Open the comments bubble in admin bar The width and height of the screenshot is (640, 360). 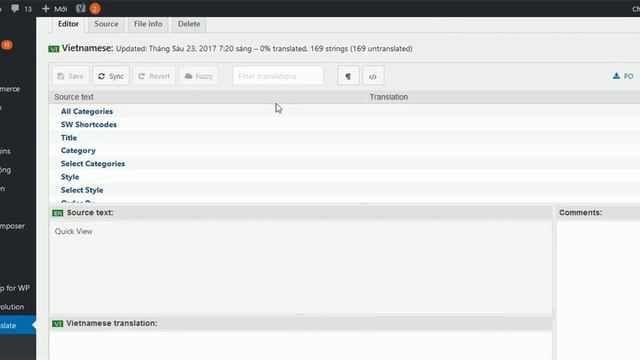pyautogui.click(x=21, y=9)
